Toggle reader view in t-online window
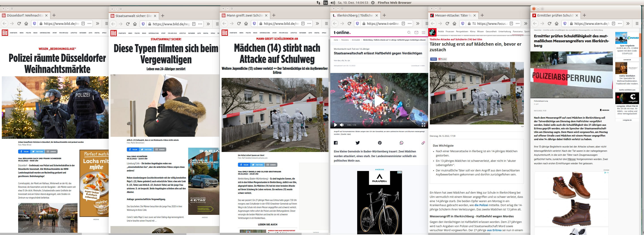 pyautogui.click(x=403, y=23)
